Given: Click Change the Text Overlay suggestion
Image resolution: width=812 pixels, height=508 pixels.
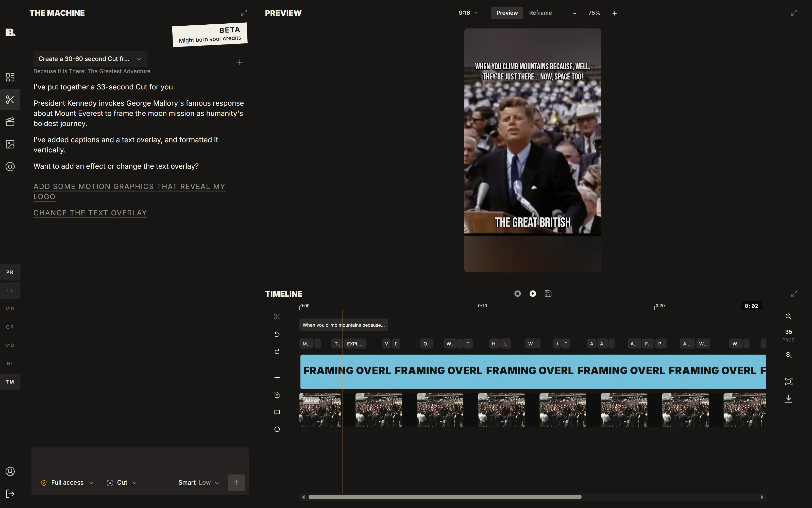Looking at the screenshot, I should pyautogui.click(x=90, y=213).
